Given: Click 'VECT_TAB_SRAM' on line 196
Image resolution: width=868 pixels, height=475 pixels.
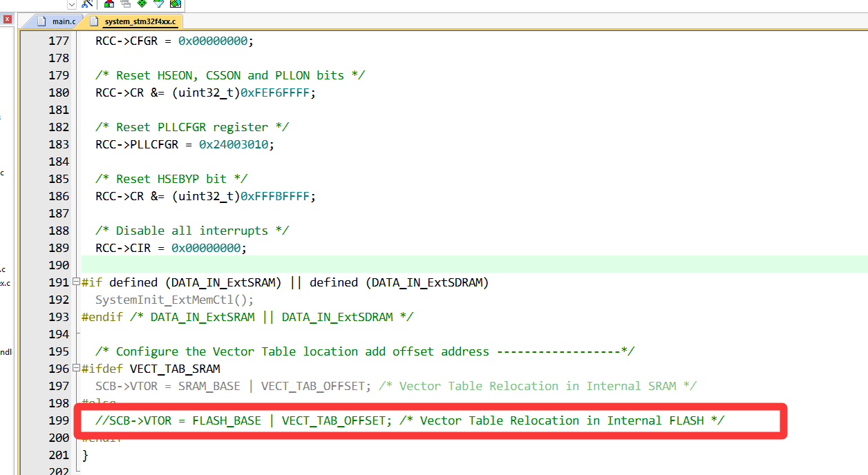Looking at the screenshot, I should 175,369.
